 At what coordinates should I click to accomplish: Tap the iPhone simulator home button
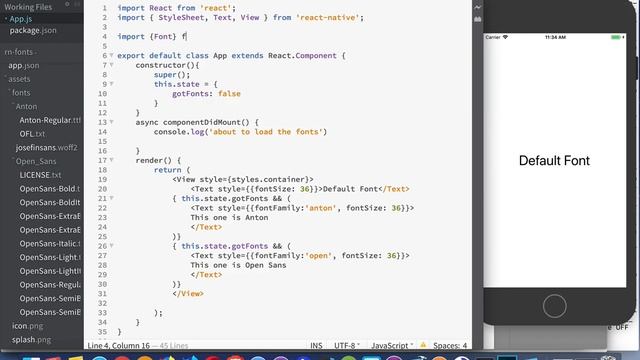pyautogui.click(x=554, y=306)
